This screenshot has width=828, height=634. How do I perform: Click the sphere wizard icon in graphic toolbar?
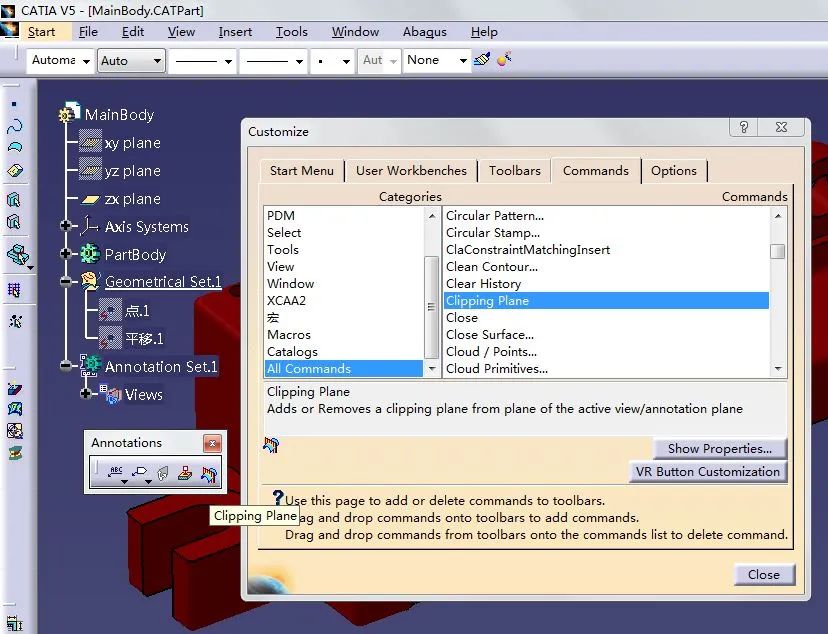click(504, 59)
